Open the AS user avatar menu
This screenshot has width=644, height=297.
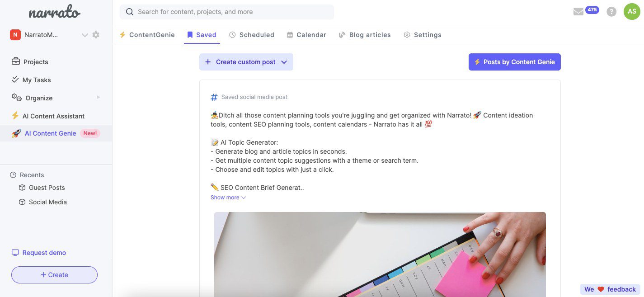632,12
